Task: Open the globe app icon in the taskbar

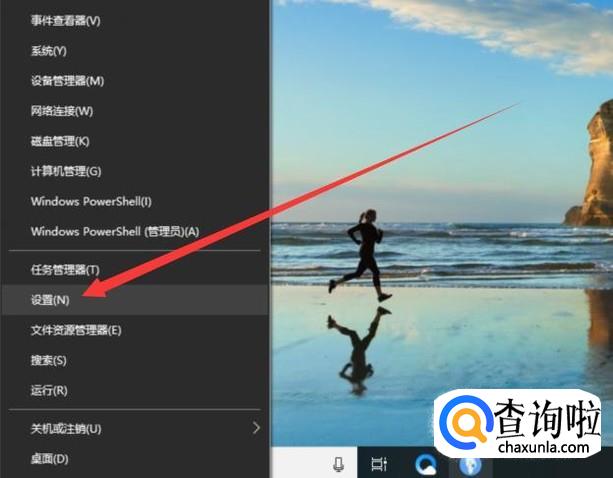Action: (470, 466)
